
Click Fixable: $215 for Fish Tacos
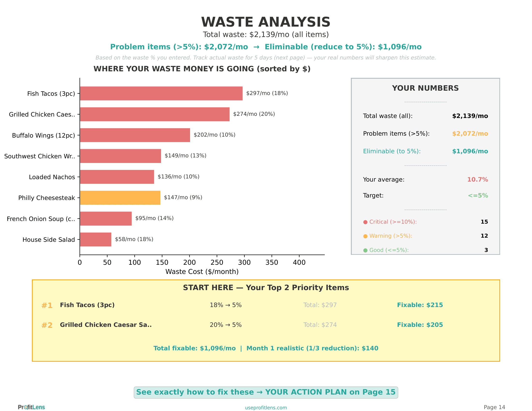tap(420, 305)
